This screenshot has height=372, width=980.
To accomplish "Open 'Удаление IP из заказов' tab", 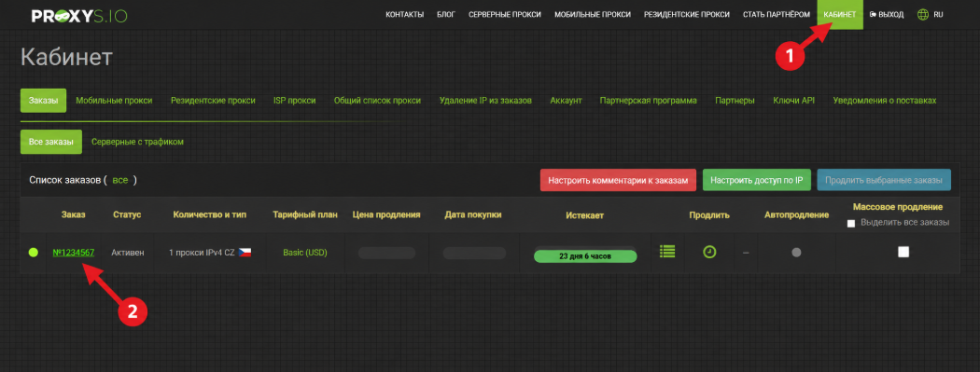I will [x=485, y=101].
